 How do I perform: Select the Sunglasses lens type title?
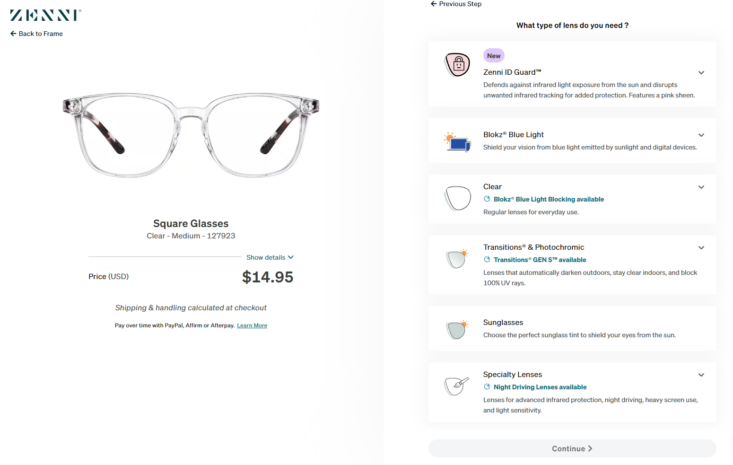[x=504, y=323]
